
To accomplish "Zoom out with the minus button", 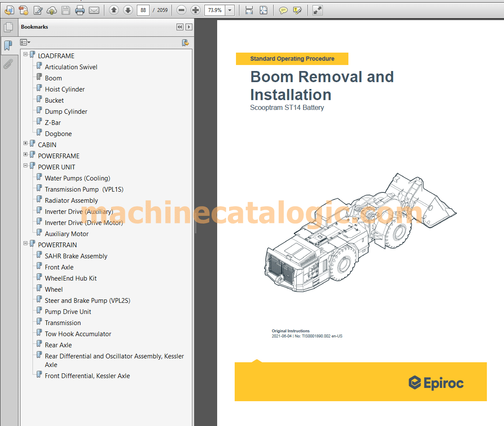I will 181,10.
